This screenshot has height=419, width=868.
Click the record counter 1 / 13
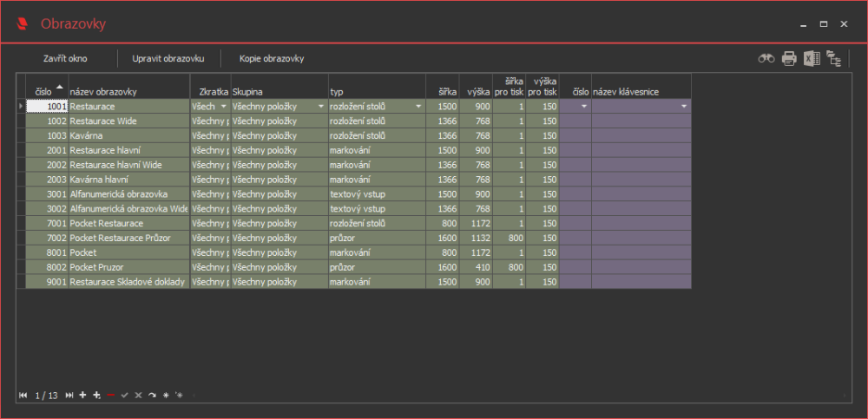point(46,396)
